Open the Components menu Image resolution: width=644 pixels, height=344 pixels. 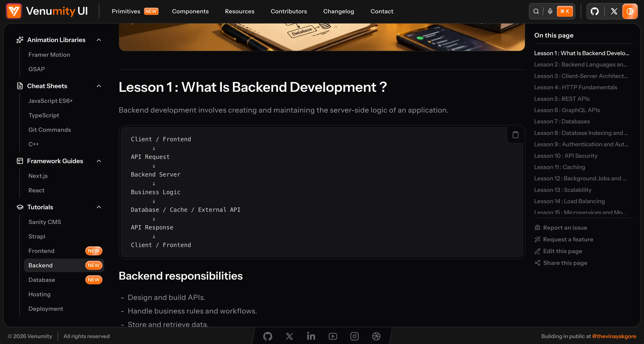coord(190,11)
